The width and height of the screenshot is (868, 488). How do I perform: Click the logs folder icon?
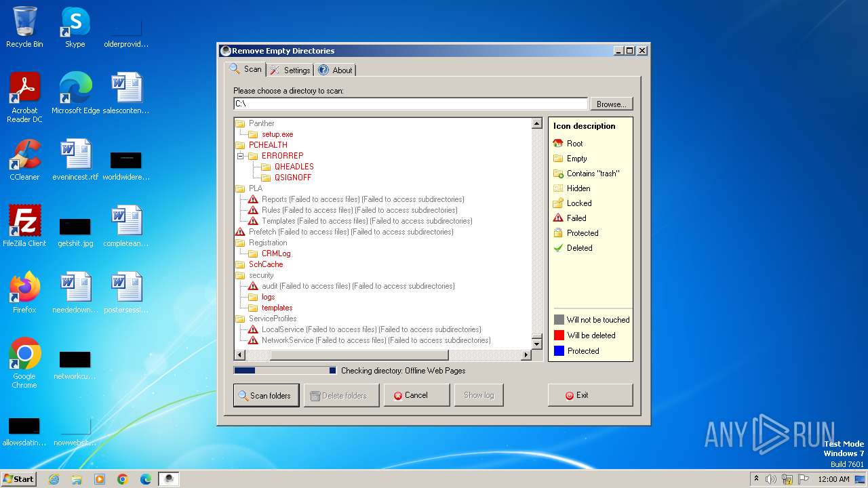point(253,297)
